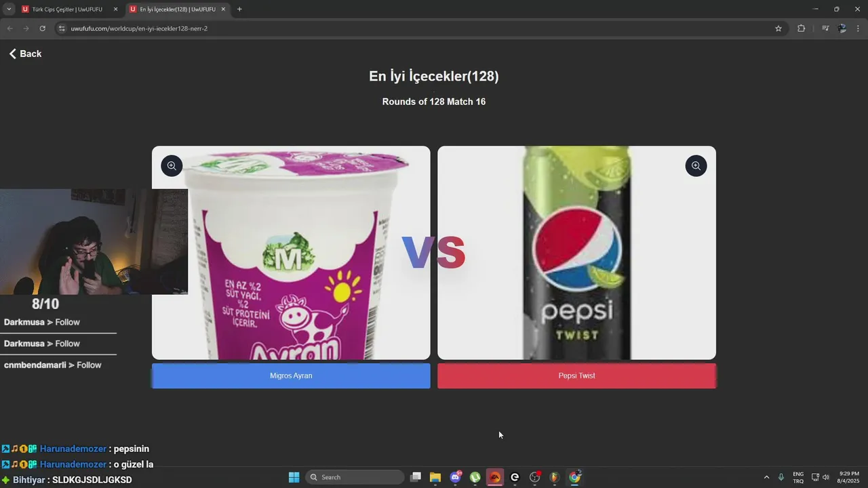Open OBS Studio from the taskbar
Image resolution: width=868 pixels, height=488 pixels.
tap(535, 477)
